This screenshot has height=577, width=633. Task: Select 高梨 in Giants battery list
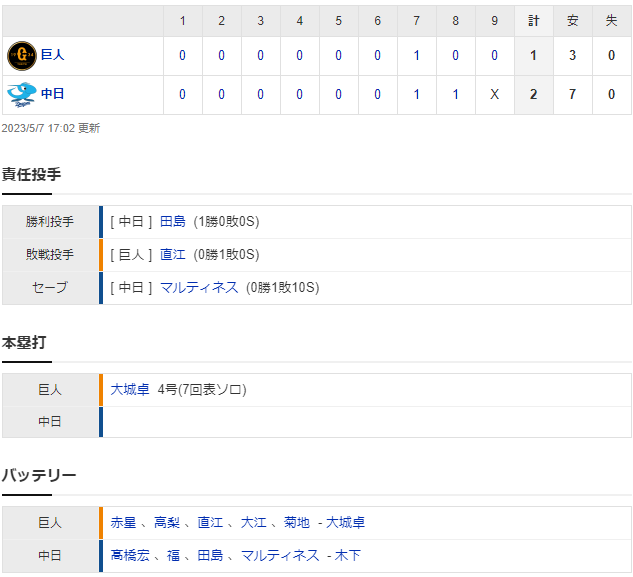click(167, 522)
